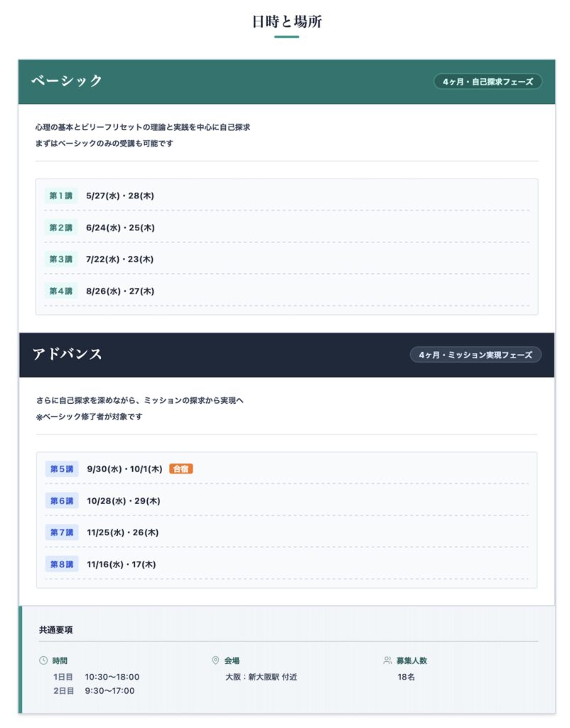The width and height of the screenshot is (570, 728).
Task: Select the 第2講 label
Action: pos(60,228)
